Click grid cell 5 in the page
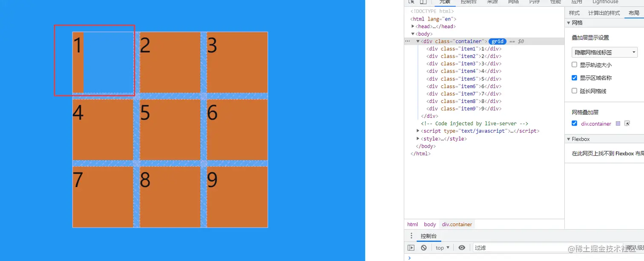Viewport: 644px width, 261px height. point(170,130)
